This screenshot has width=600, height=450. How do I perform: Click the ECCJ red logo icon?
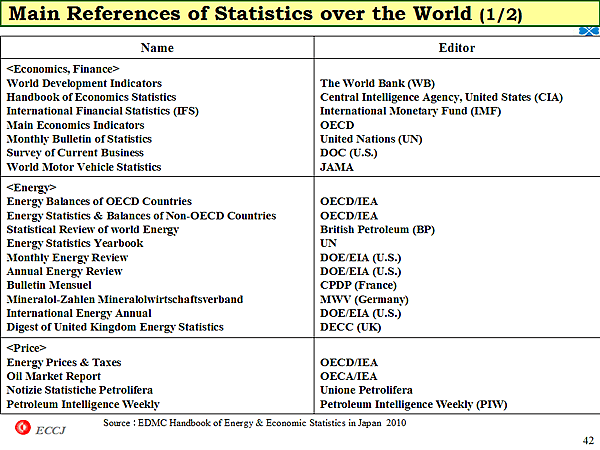[x=23, y=428]
